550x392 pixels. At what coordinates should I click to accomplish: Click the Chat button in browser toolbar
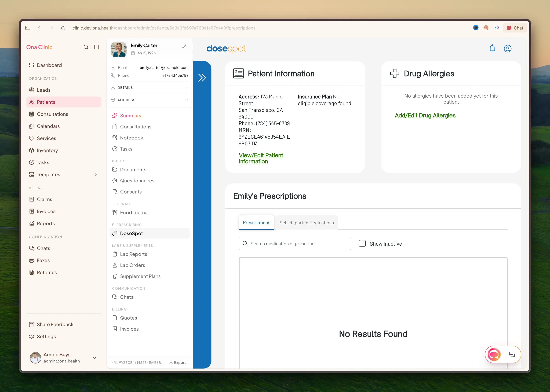[515, 28]
